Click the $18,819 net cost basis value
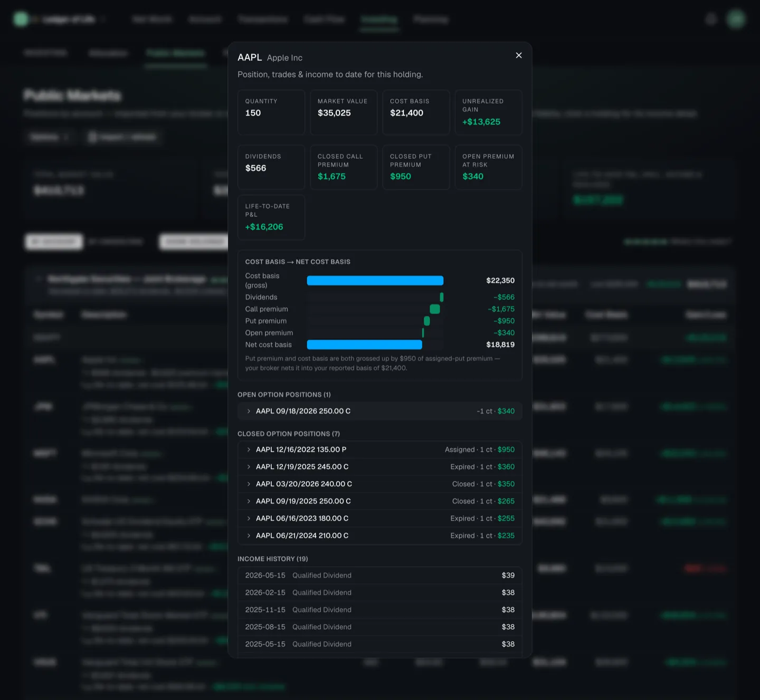760x700 pixels. tap(500, 344)
